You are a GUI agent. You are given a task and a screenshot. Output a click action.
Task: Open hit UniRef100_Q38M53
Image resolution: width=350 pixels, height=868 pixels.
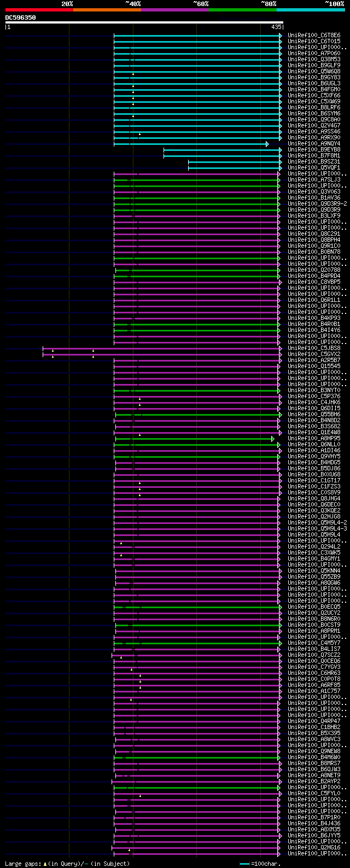pyautogui.click(x=314, y=60)
